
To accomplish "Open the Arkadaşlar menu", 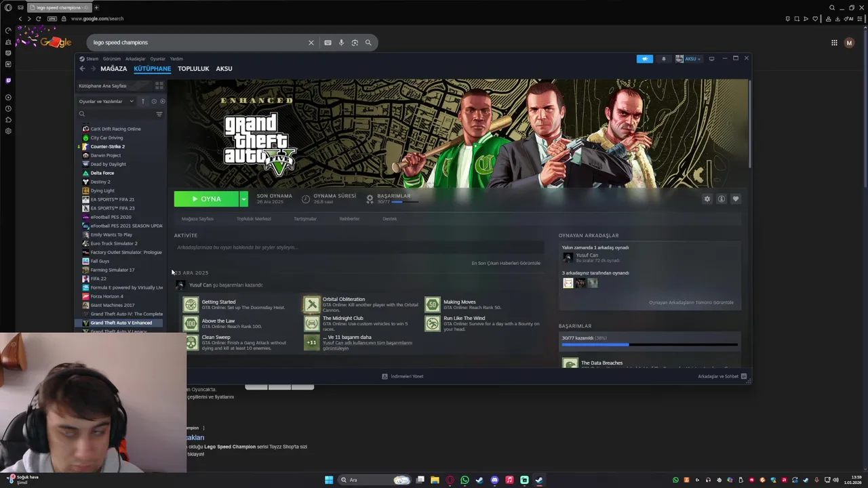I will tap(136, 59).
